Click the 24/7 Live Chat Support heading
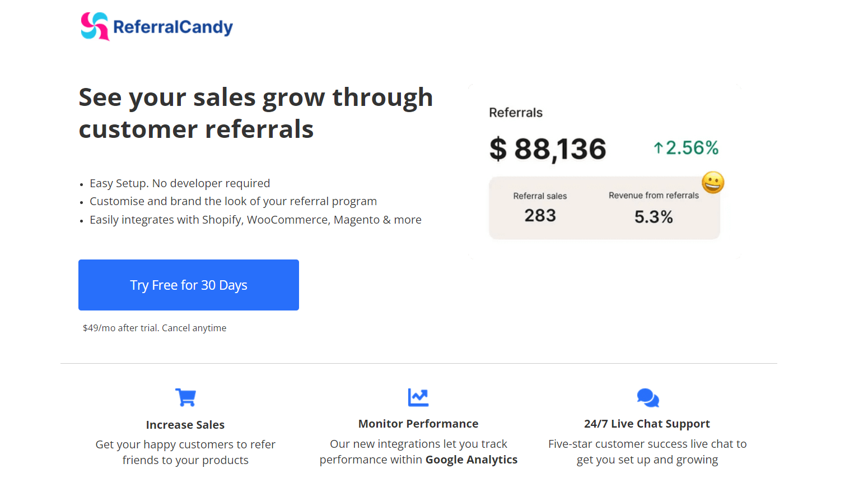This screenshot has width=868, height=496. coord(647,424)
